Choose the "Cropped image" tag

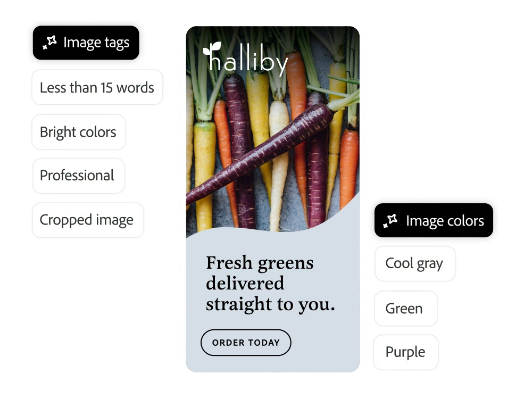[87, 220]
